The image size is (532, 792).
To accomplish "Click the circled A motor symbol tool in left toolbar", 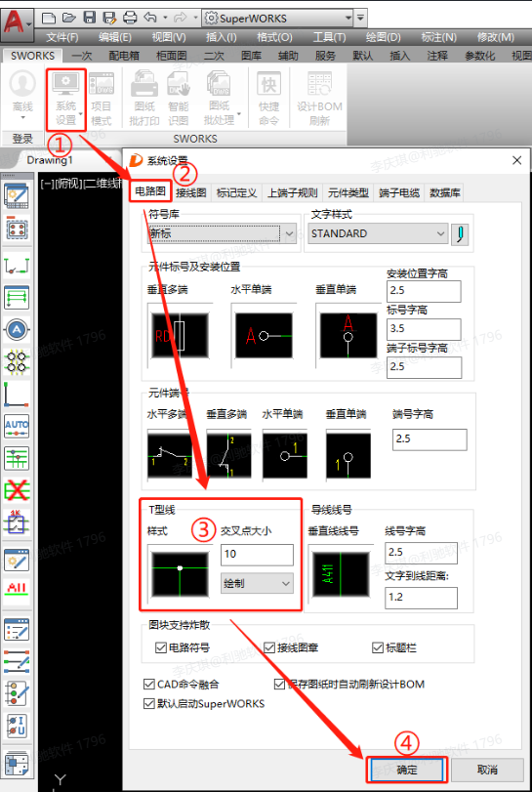I will [x=17, y=330].
